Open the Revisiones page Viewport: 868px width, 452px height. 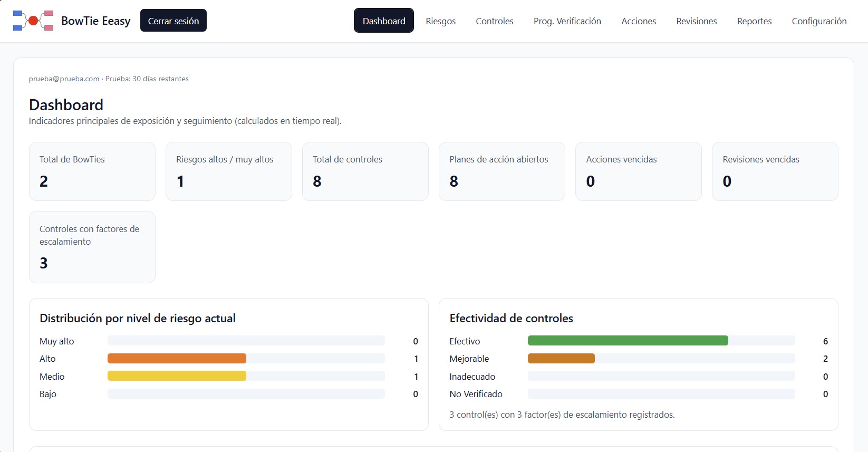pos(697,21)
